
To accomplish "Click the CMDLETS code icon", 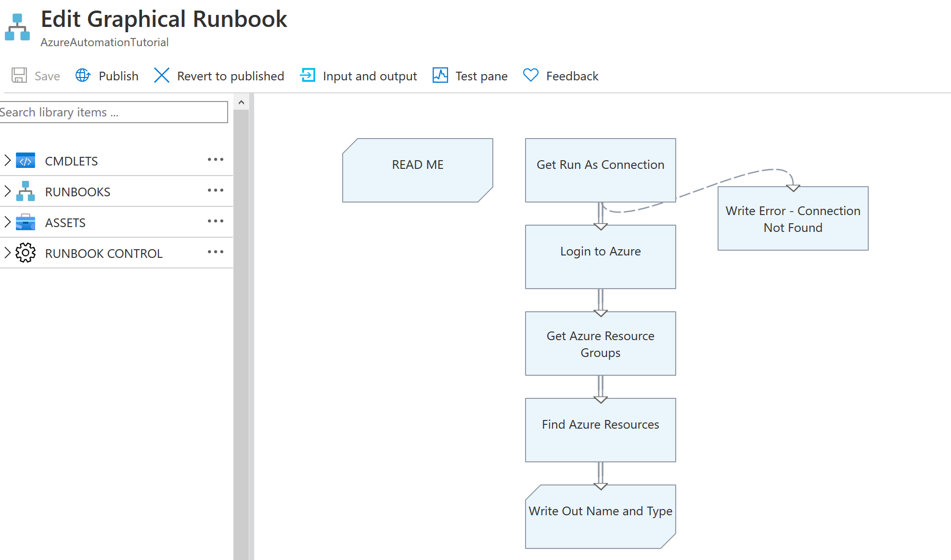I will pos(26,161).
